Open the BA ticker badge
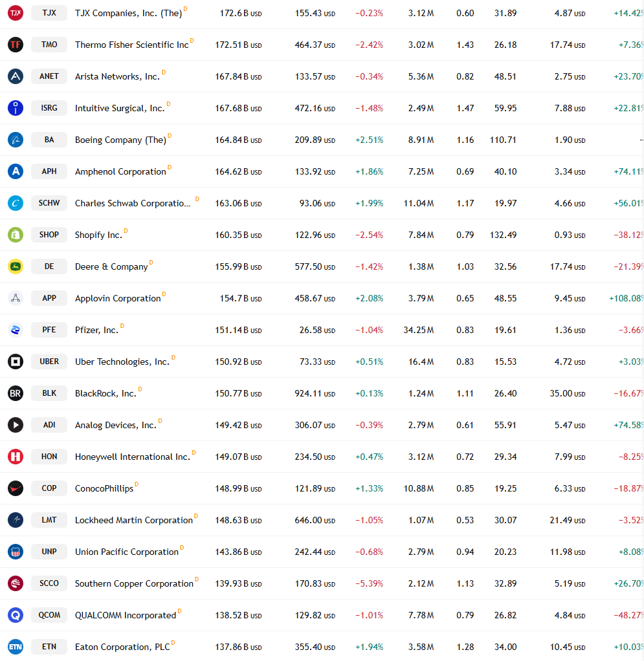This screenshot has width=644, height=661. tap(49, 140)
